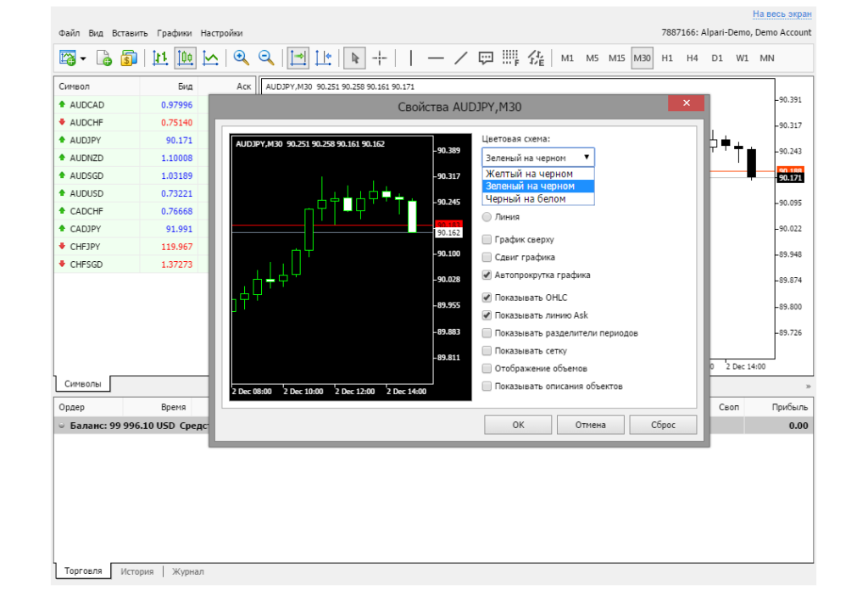
Task: Toggle 'Автопрокрутка графика' checkbox
Action: (x=487, y=276)
